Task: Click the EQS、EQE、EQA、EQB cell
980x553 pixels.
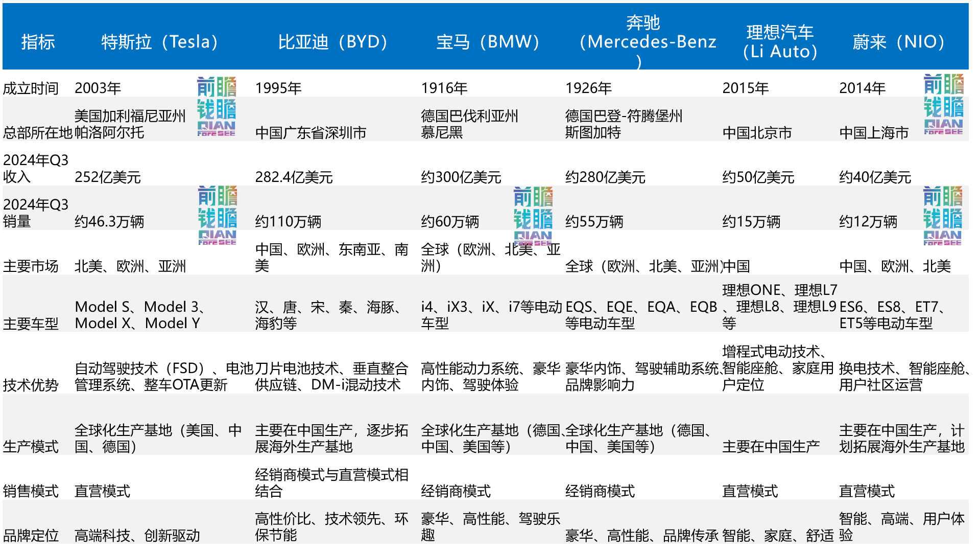Action: point(641,315)
